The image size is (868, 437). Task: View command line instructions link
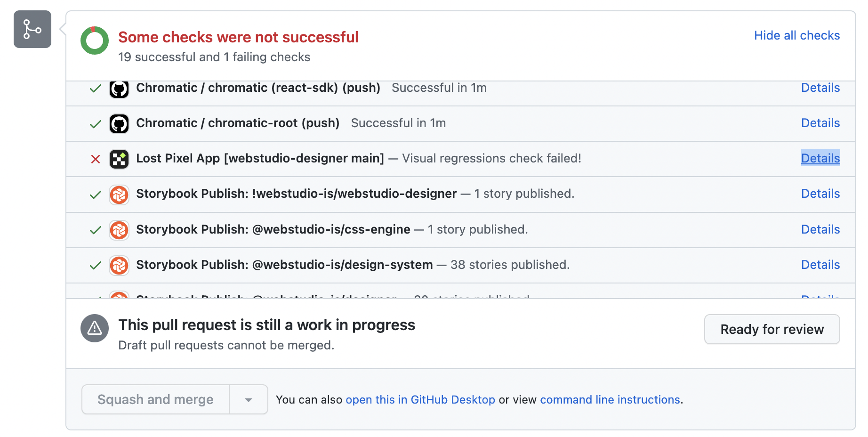610,400
